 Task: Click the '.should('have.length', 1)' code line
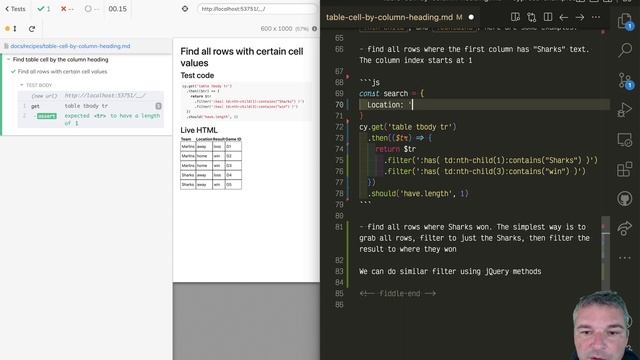(418, 193)
